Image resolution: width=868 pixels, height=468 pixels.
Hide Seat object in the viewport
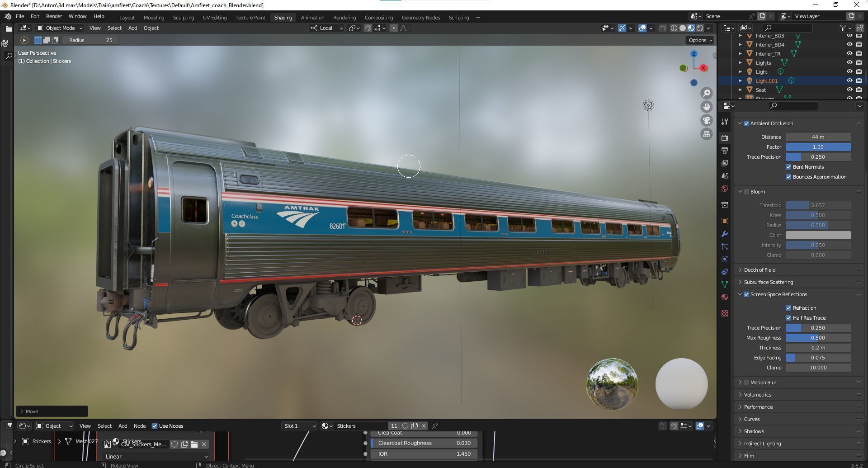pos(849,90)
